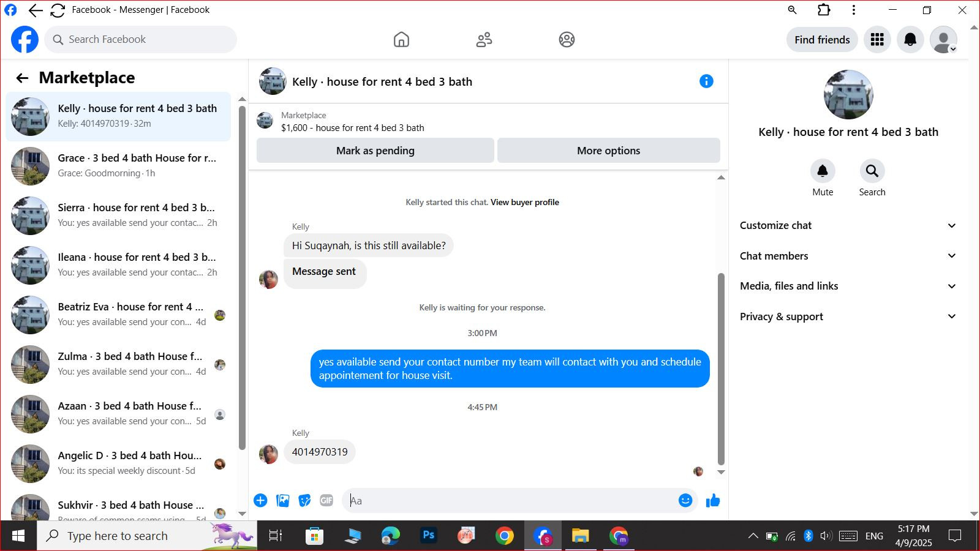Screen dimensions: 980x551
Task: Click Kelly's phone number message 4014970319
Action: (x=320, y=452)
